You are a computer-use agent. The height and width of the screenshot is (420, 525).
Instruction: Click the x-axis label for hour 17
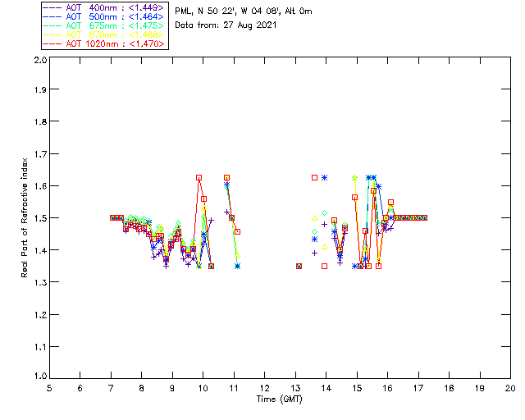tap(418, 388)
